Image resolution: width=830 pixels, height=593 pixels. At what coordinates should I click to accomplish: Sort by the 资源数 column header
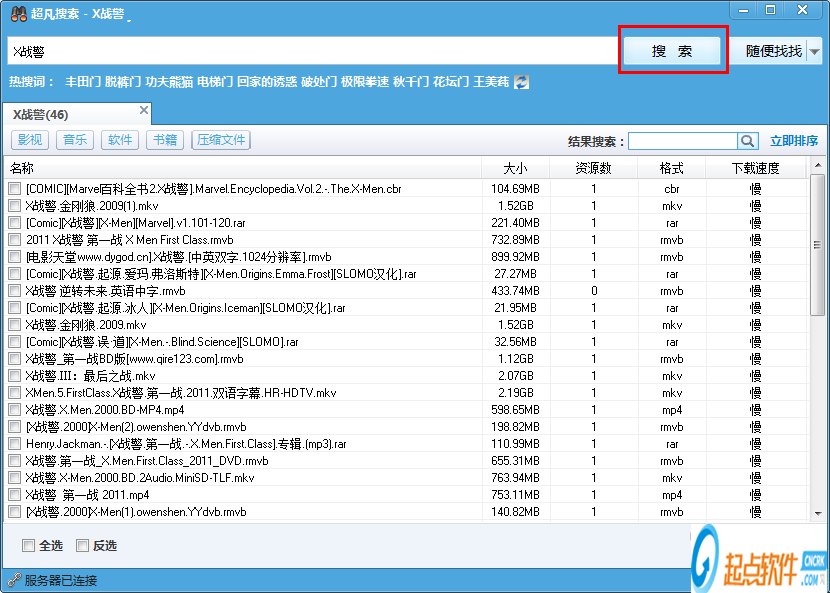click(593, 168)
